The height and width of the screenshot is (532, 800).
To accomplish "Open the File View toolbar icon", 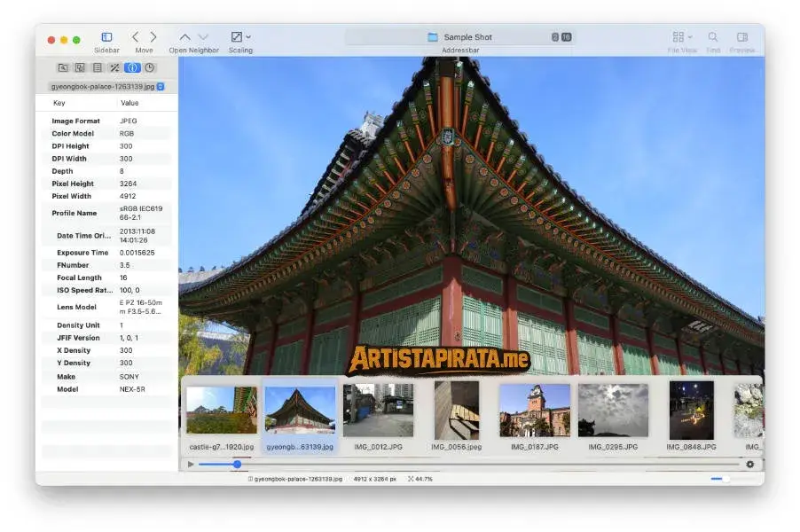I will (679, 37).
